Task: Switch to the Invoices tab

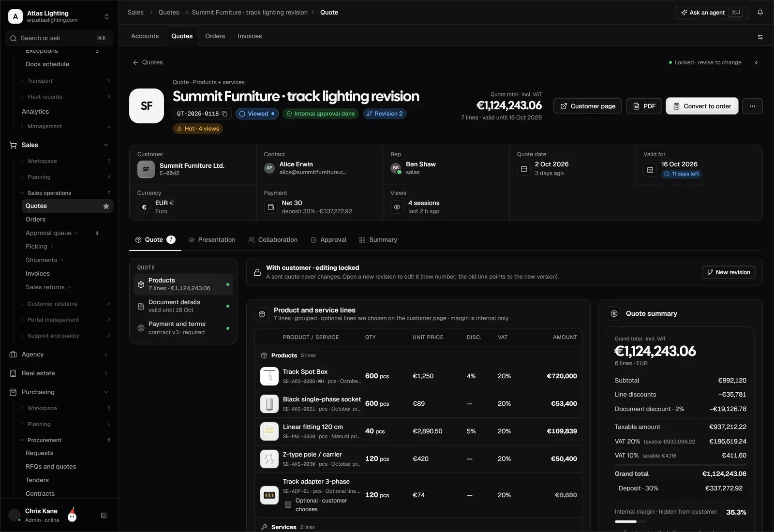Action: point(250,36)
